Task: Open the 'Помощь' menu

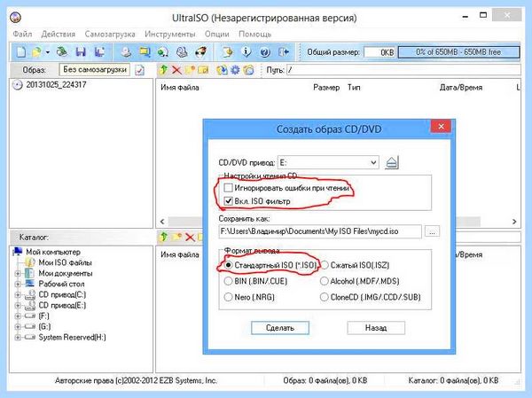Action: (x=254, y=35)
